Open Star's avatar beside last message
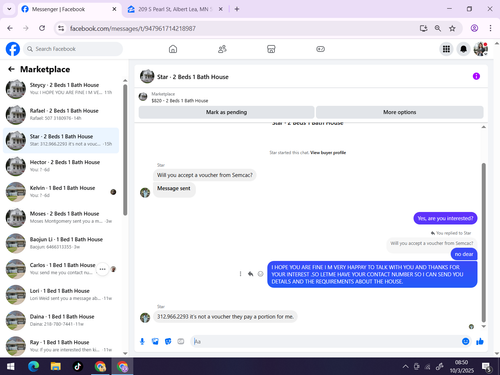Screen dimensions: 500x375 (x=145, y=317)
